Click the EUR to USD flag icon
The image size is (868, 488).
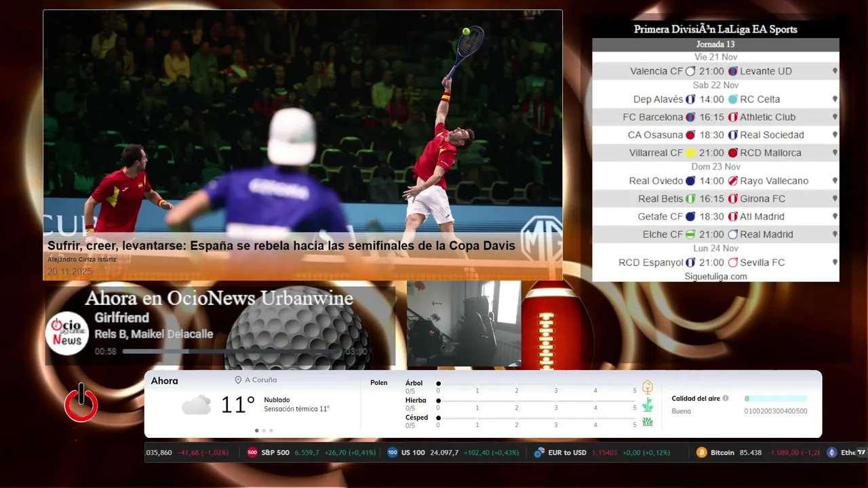(540, 453)
